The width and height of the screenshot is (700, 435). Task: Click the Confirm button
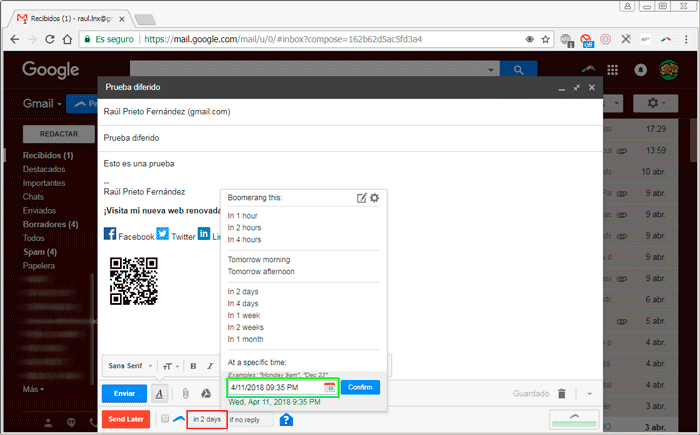click(x=360, y=387)
